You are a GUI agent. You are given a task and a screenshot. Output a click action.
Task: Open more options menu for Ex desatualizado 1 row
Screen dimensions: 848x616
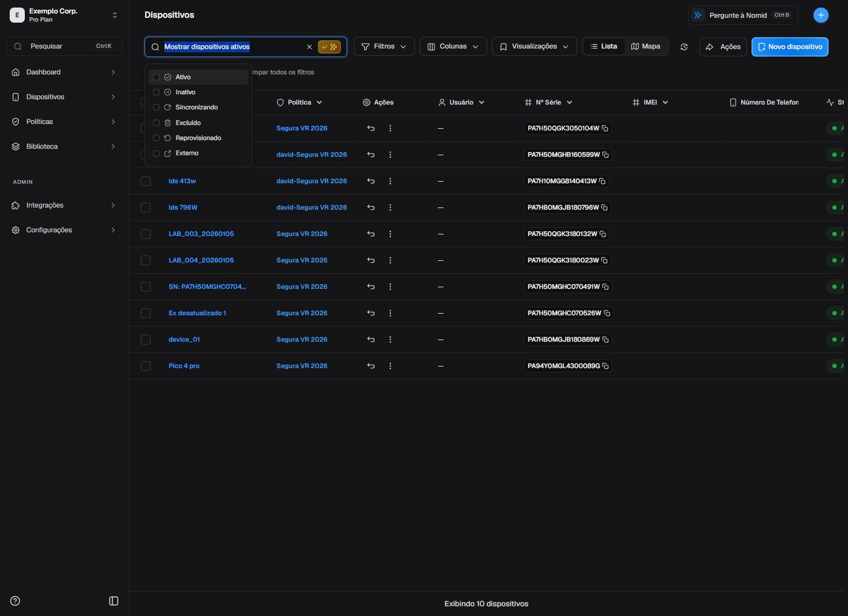tap(390, 313)
